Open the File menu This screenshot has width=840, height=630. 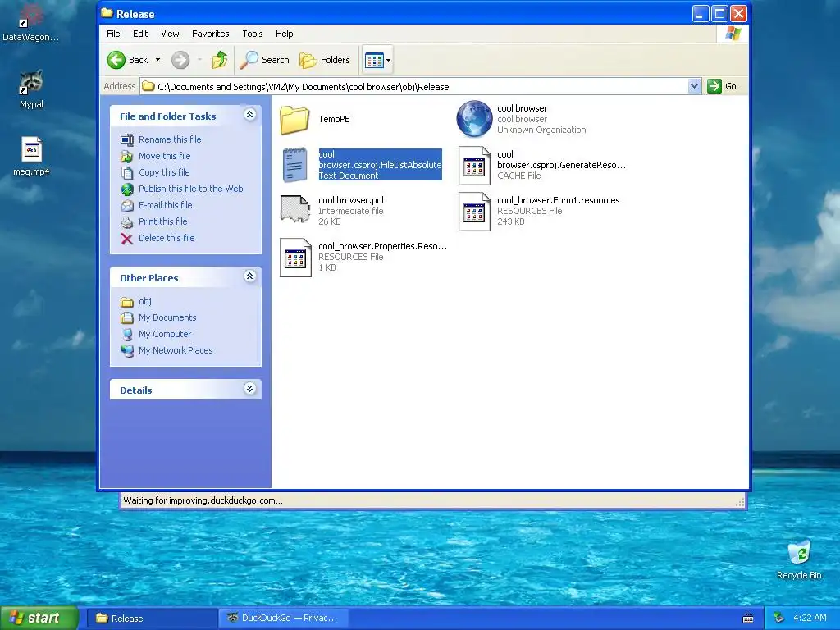(113, 34)
